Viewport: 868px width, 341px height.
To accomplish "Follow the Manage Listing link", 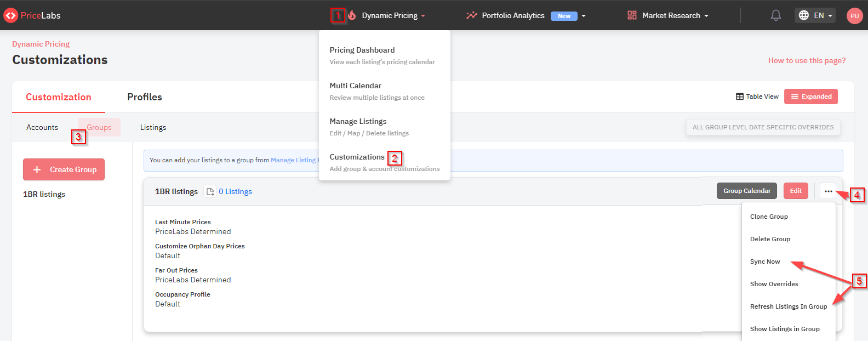I will pyautogui.click(x=294, y=160).
